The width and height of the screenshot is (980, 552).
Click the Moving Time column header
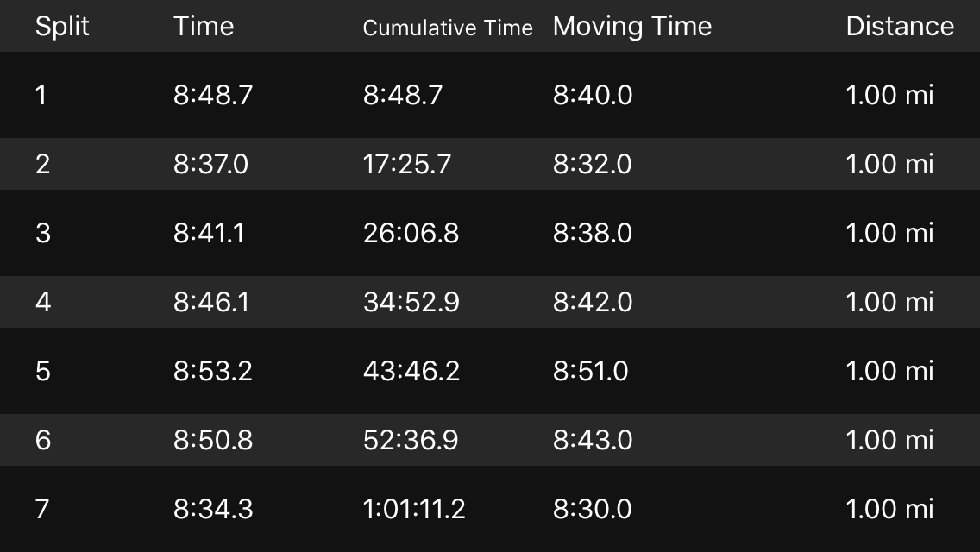(x=632, y=26)
